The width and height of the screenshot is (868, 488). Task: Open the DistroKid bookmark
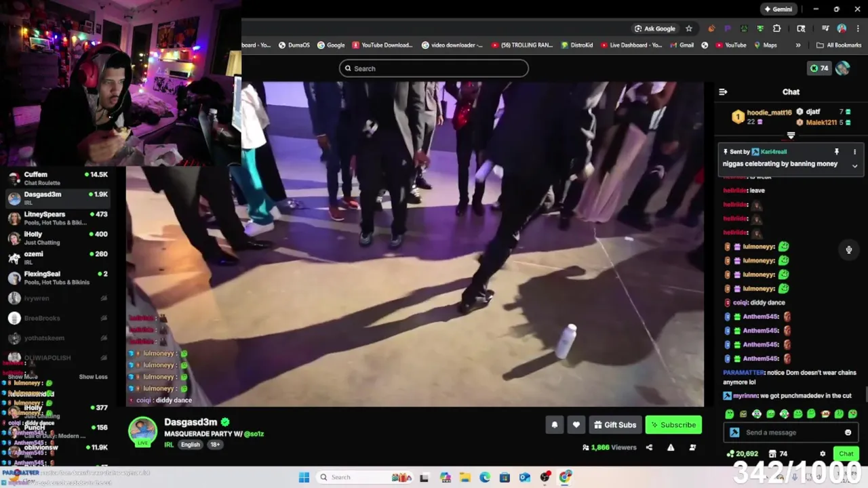[577, 45]
